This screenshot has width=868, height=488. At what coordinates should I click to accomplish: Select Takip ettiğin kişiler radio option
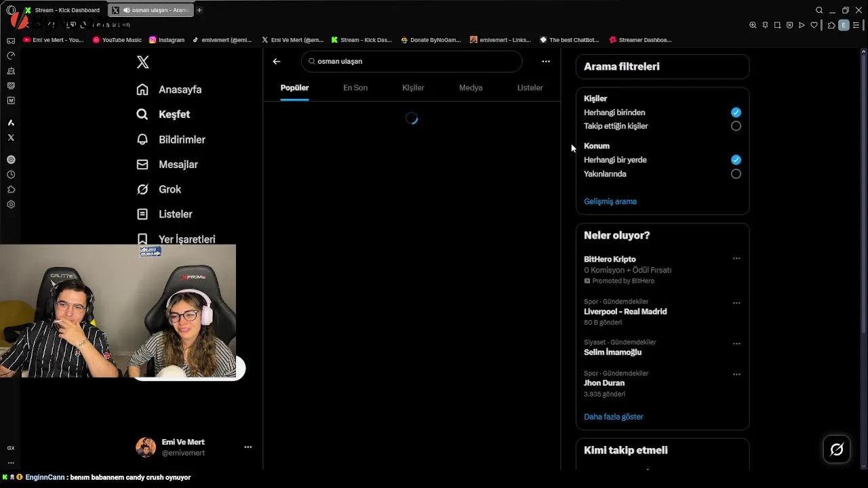[x=736, y=126]
